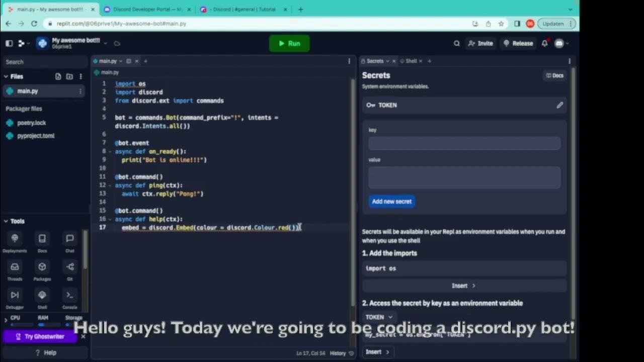Click browser side panel icon
The image size is (644, 362).
(x=517, y=24)
